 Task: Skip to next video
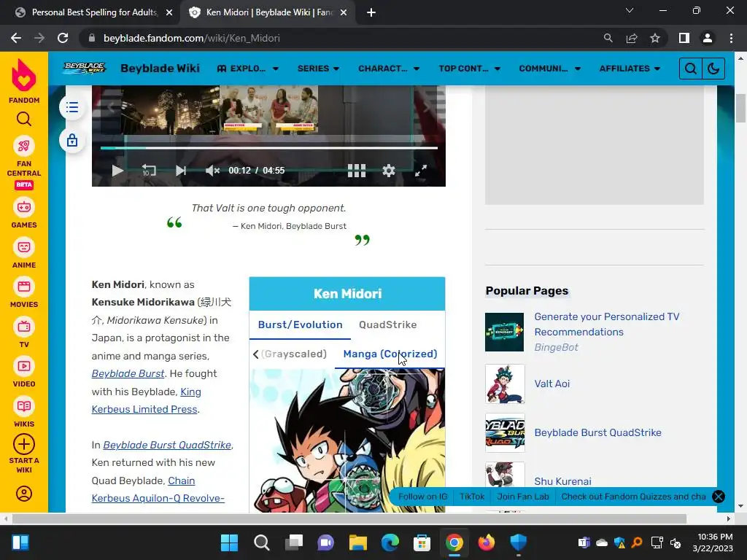click(181, 171)
